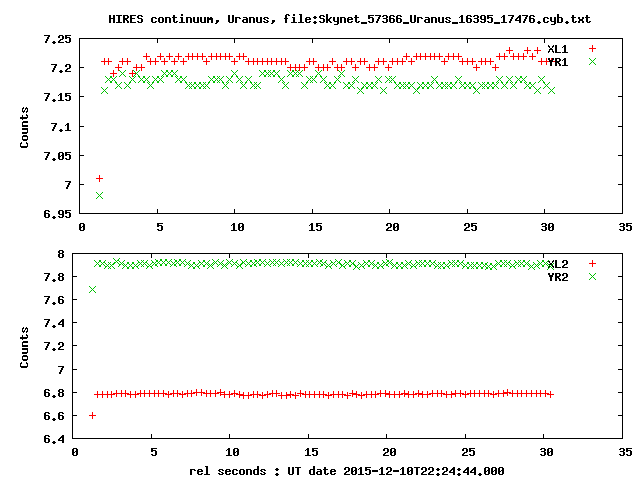Screen dimensions: 640x480
Task: Select the XL1 legend label
Action: pyautogui.click(x=558, y=49)
